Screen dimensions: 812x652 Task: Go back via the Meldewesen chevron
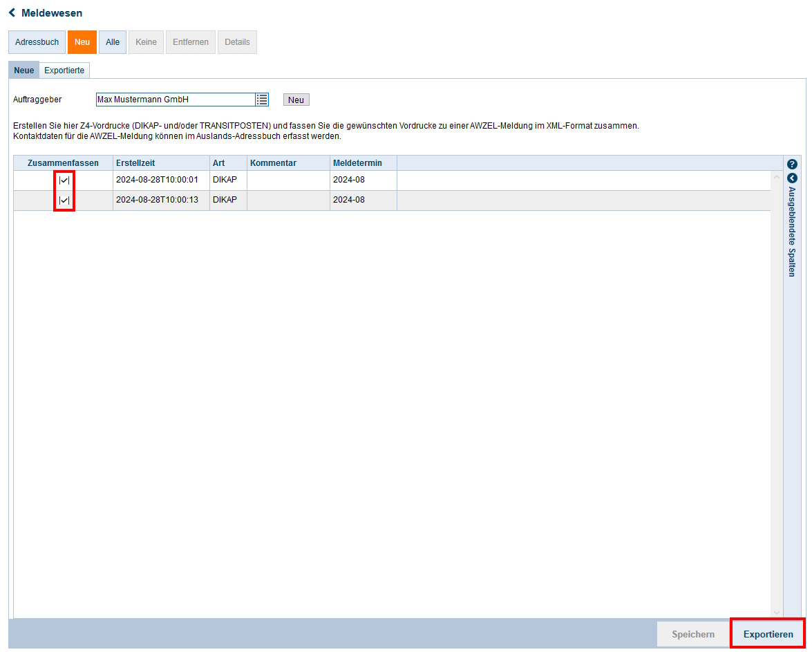[x=12, y=12]
